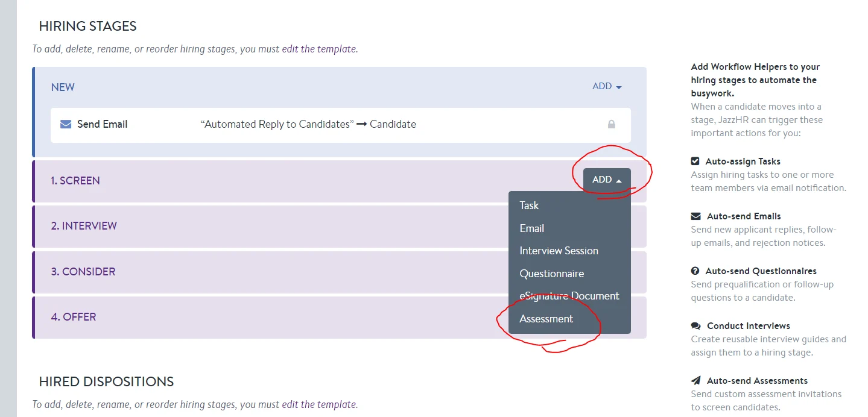
Task: Choose Email from the ADD menu
Action: (569, 228)
